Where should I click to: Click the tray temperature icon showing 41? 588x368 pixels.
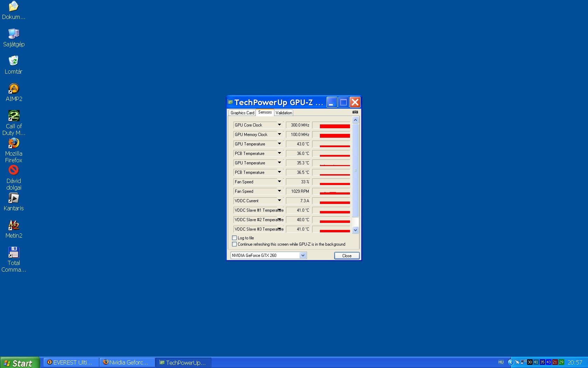point(536,362)
